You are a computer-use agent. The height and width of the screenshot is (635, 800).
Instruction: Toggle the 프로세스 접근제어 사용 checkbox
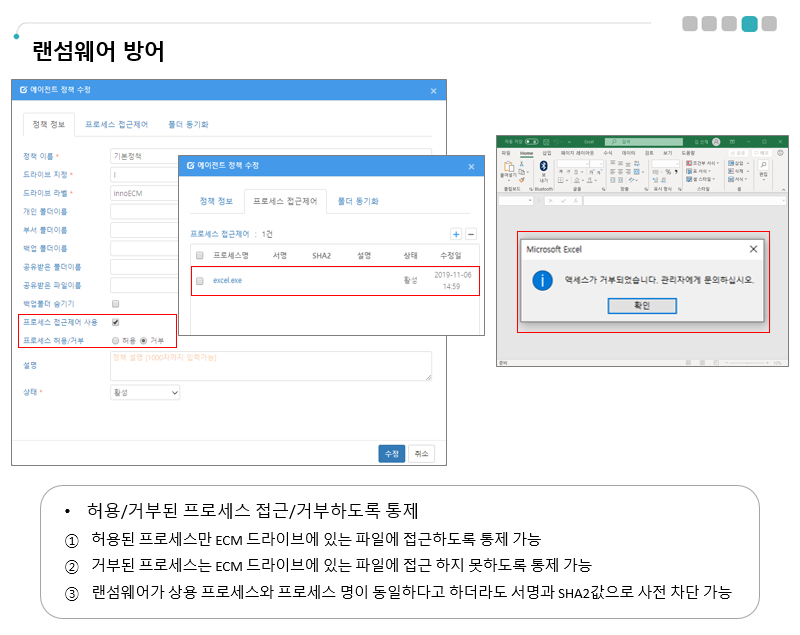tap(116, 322)
